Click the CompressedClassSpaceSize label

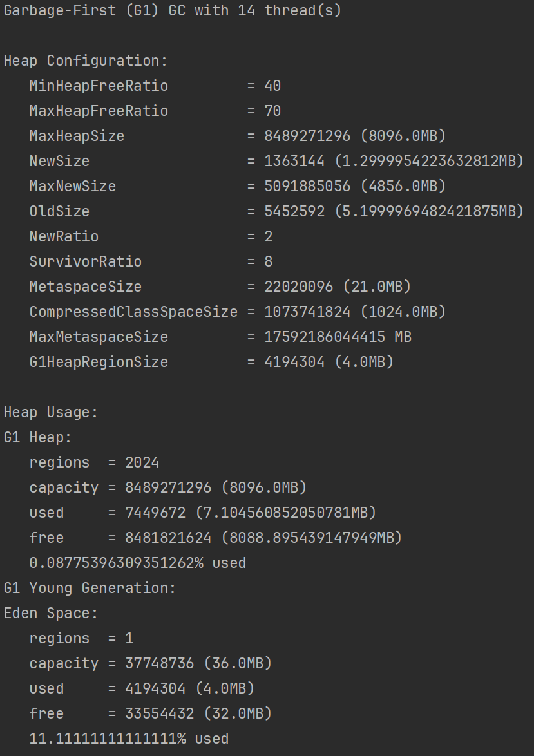(133, 312)
